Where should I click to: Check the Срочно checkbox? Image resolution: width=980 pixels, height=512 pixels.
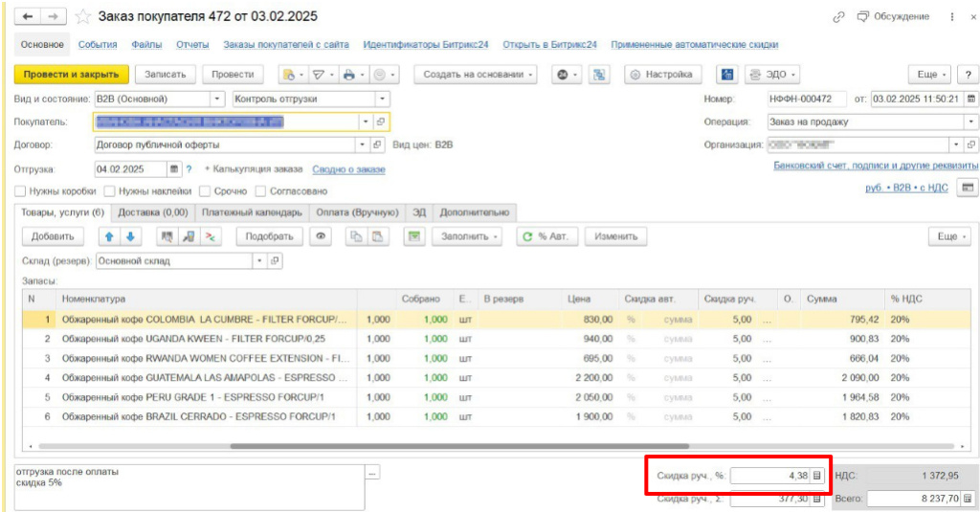[x=205, y=191]
